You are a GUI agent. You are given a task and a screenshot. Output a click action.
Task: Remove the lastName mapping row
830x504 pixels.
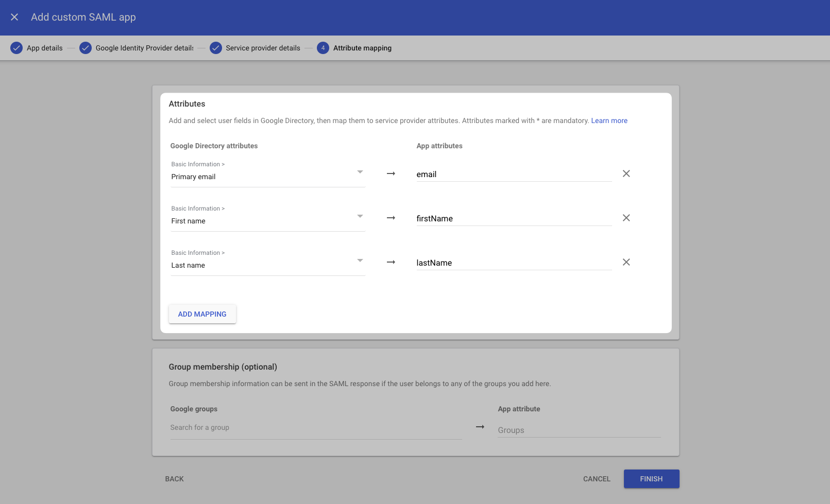pyautogui.click(x=626, y=262)
